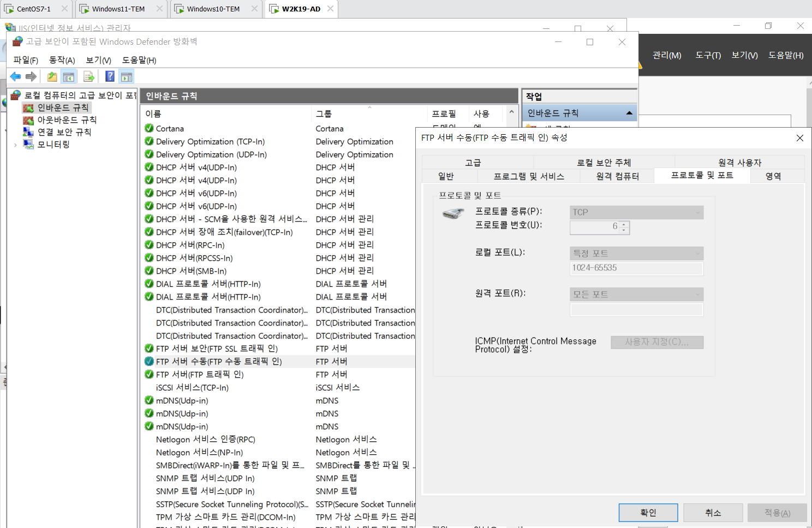Select 아웃바운드 규칙 in the tree

click(67, 120)
